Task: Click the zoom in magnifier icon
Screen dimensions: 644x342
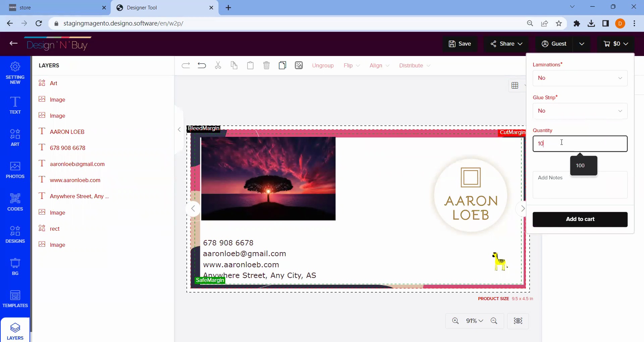Action: coord(455,321)
